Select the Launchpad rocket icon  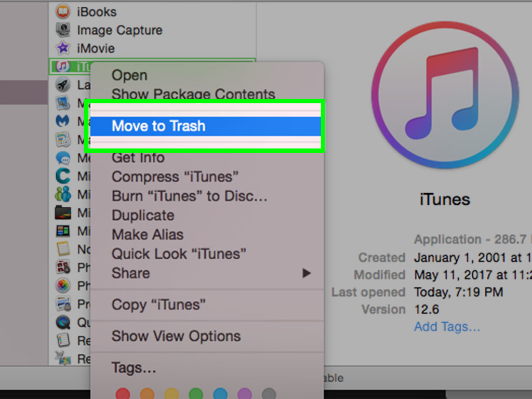[x=63, y=85]
